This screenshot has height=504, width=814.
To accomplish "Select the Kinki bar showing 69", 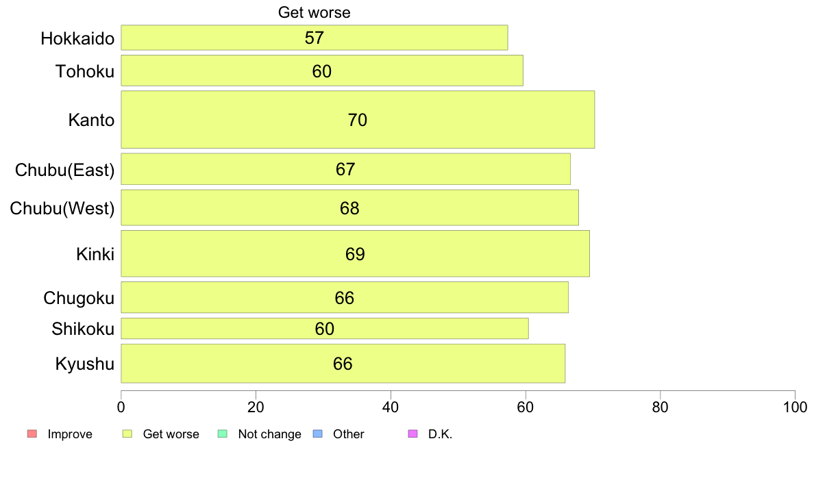I will pyautogui.click(x=355, y=253).
